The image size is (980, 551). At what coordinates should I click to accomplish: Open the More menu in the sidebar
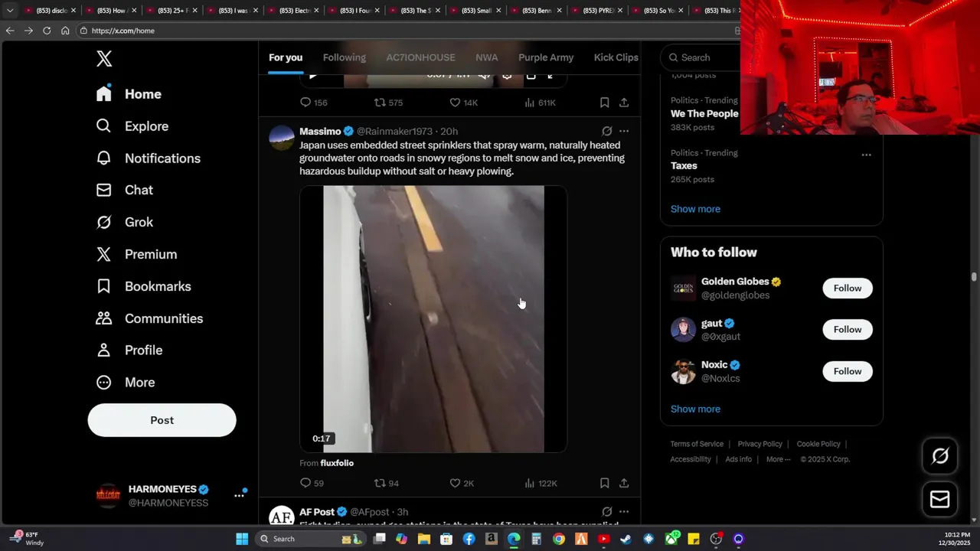point(125,382)
